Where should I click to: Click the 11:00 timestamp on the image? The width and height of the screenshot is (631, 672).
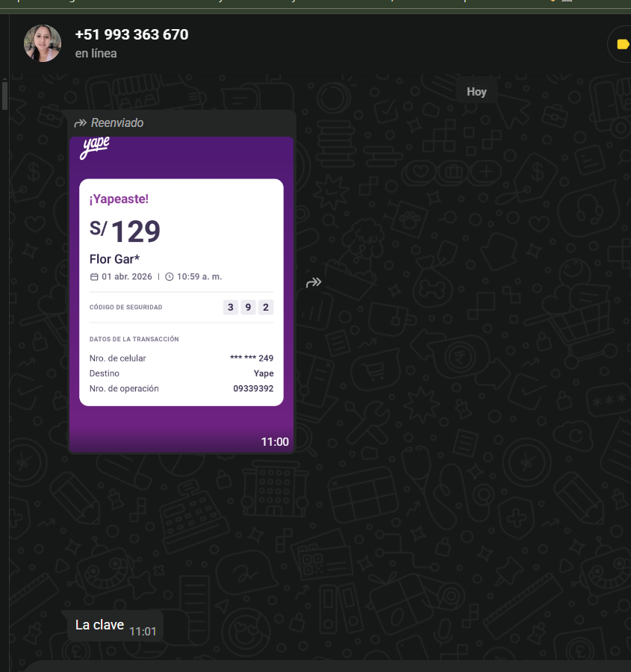(275, 442)
